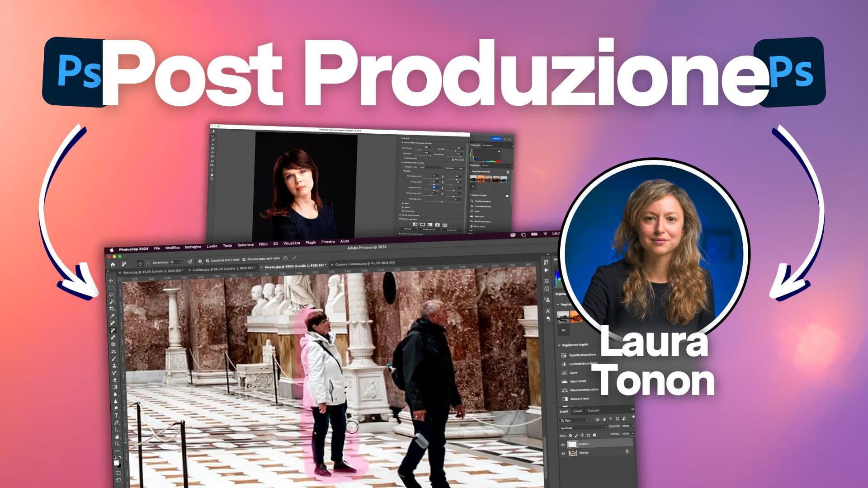Hide the Livello 1 layer eye
Screen dimensions: 868x488
pyautogui.click(x=563, y=444)
